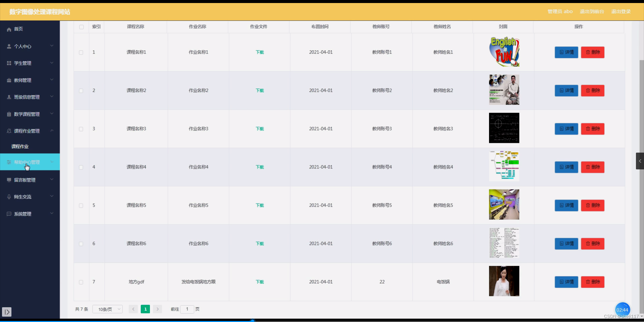The width and height of the screenshot is (644, 322).
Task: Check the checkbox beside the 地方gdf row
Action: pos(81,282)
